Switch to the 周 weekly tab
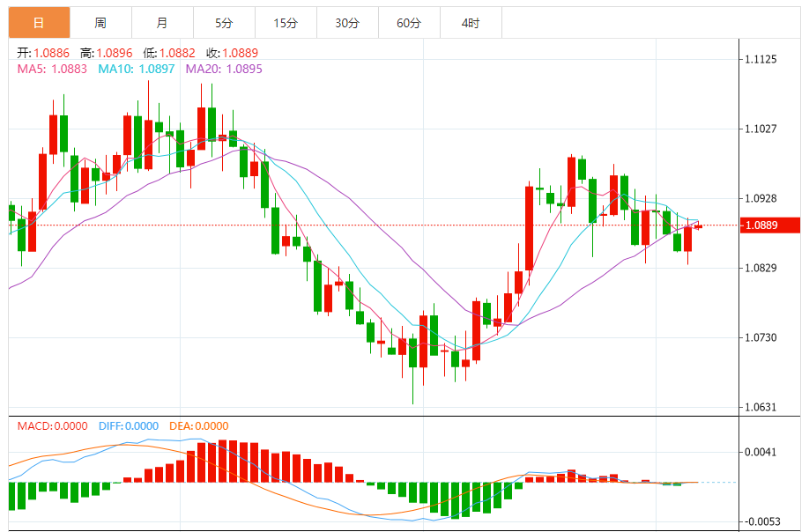Image resolution: width=809 pixels, height=532 pixels. (x=100, y=23)
